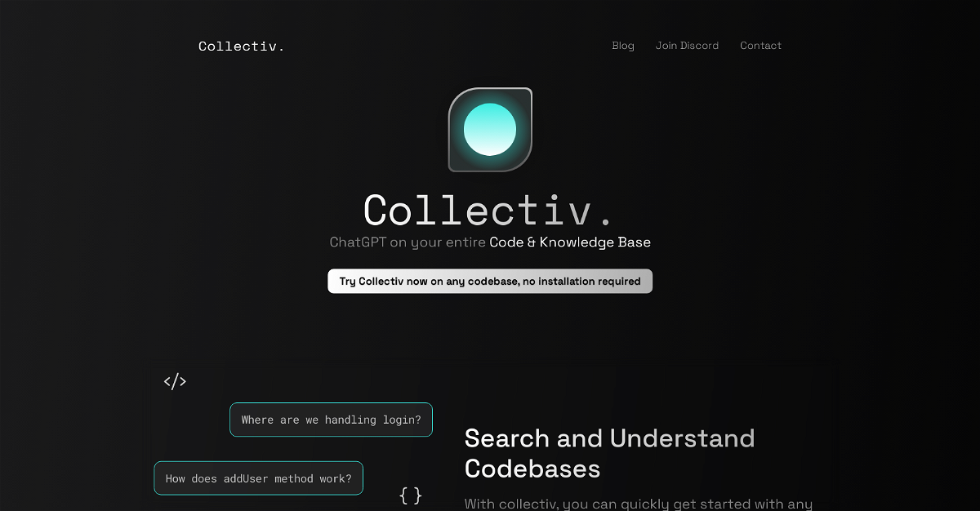Click the Code & Knowledge Base tagline
The height and width of the screenshot is (511, 980).
point(570,242)
